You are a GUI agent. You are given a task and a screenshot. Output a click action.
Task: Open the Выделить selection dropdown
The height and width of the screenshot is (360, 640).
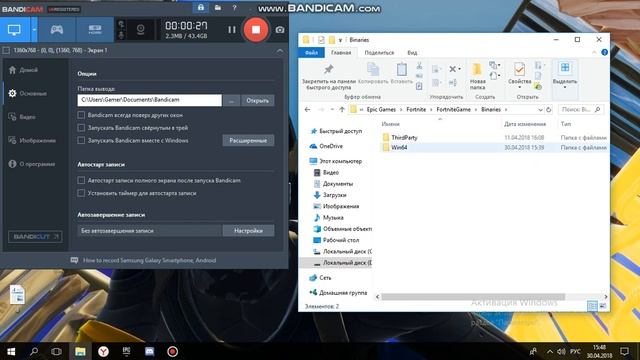point(564,76)
